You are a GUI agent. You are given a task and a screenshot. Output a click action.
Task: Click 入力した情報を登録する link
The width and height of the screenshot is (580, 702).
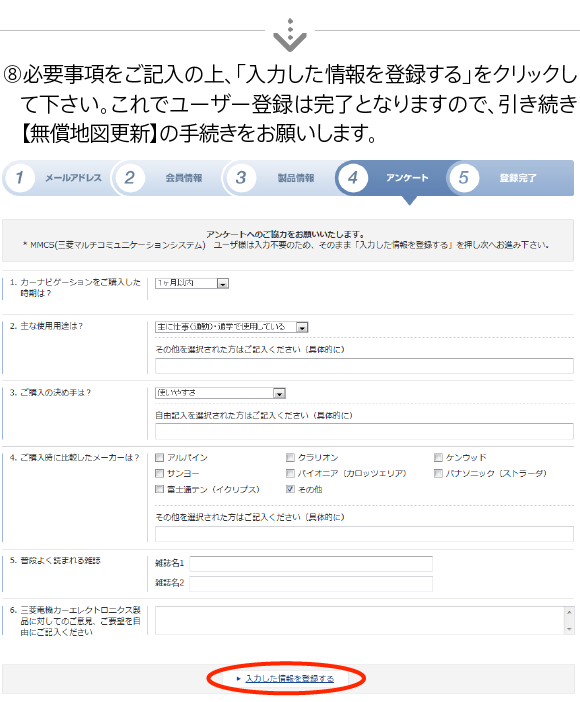coord(289,679)
